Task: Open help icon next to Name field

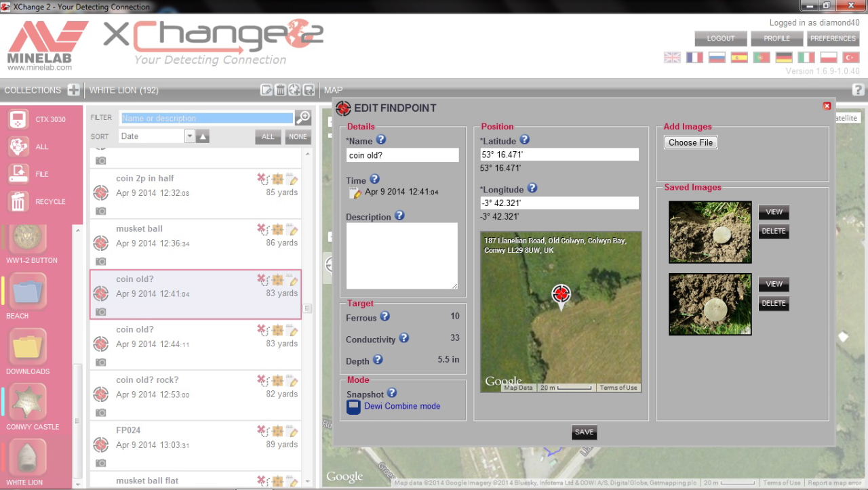Action: (381, 140)
